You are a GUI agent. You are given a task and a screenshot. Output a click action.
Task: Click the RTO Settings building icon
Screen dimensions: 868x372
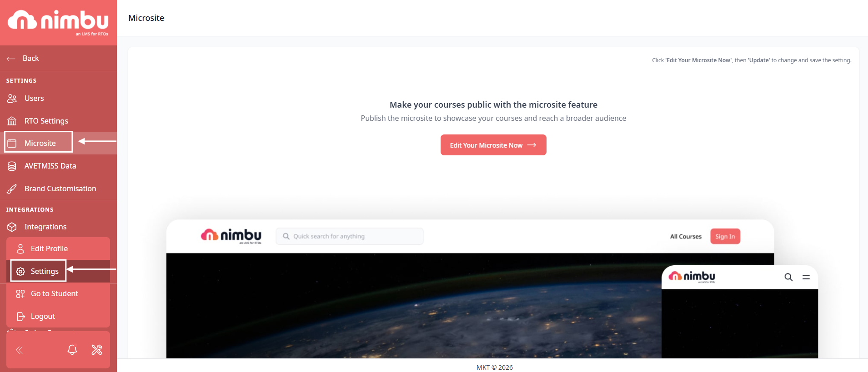[x=12, y=121]
